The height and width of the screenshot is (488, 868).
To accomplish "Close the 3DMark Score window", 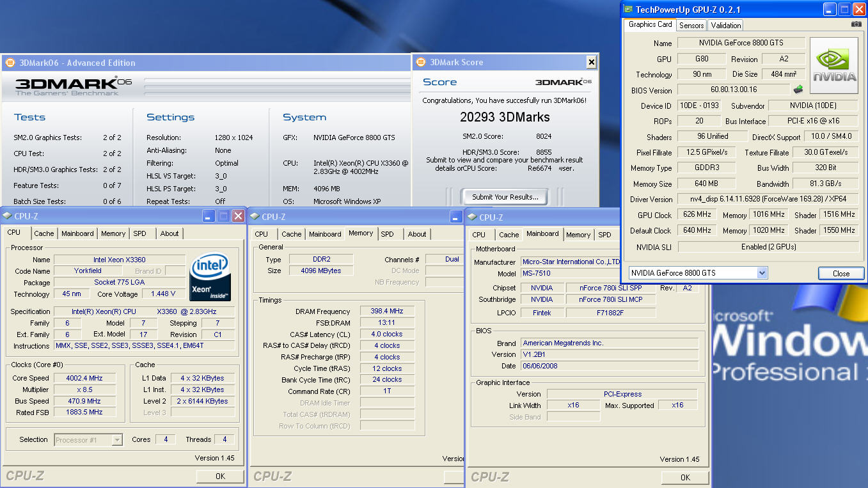I will 592,62.
